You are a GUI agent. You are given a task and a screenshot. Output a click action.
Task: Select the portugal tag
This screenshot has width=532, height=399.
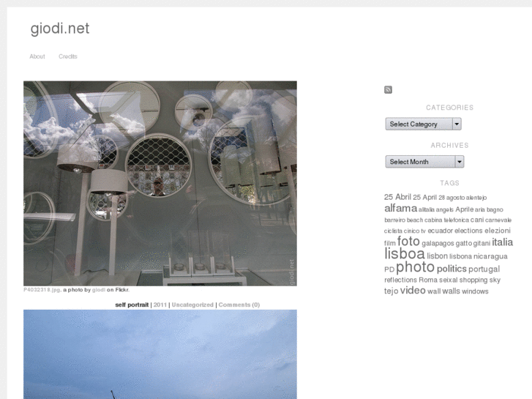click(x=484, y=269)
